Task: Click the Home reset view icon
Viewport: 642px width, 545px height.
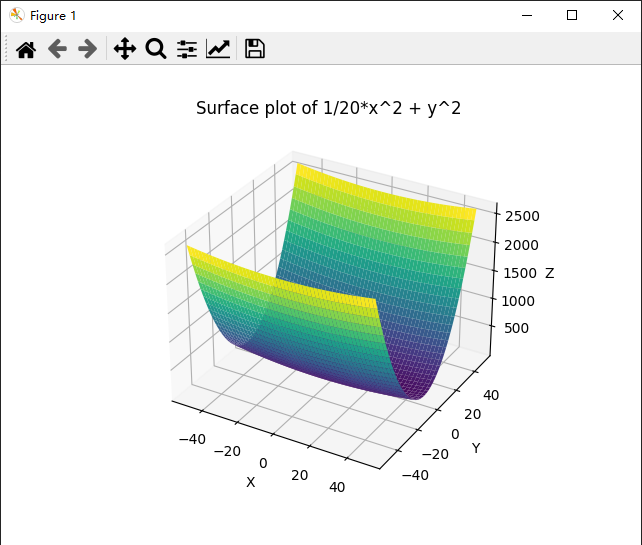Action: point(26,49)
